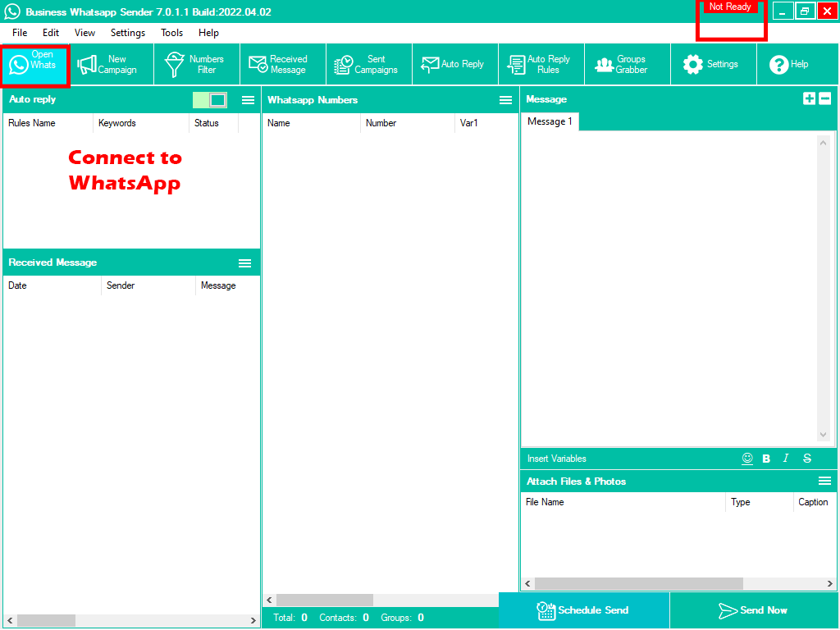Open Auto Reply Rules
The height and width of the screenshot is (630, 840).
click(541, 64)
